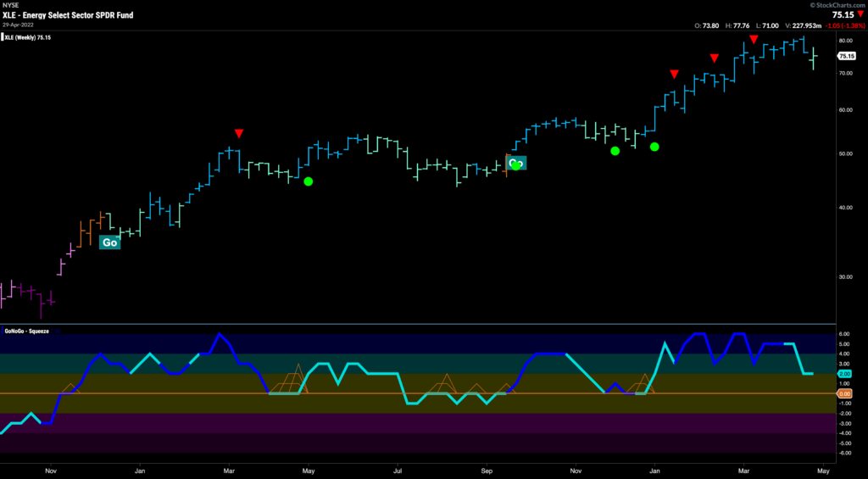Click the green dot below the January price bars

coord(654,147)
